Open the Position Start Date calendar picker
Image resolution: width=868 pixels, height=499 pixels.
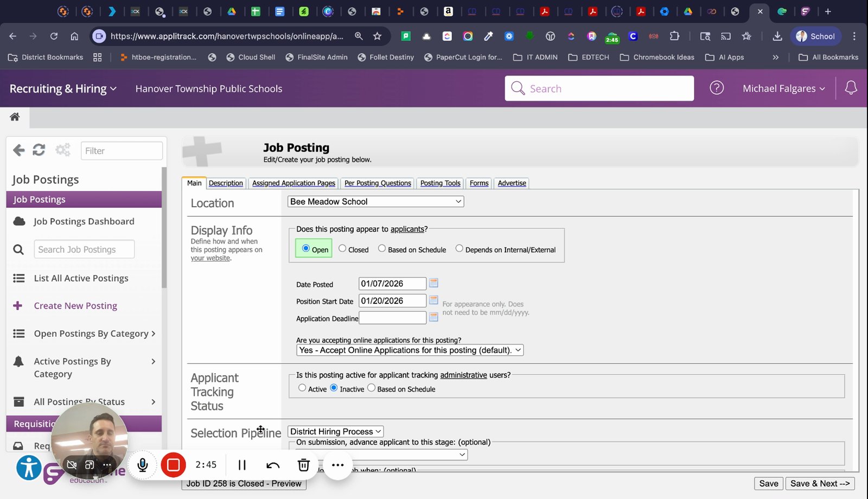coord(433,300)
